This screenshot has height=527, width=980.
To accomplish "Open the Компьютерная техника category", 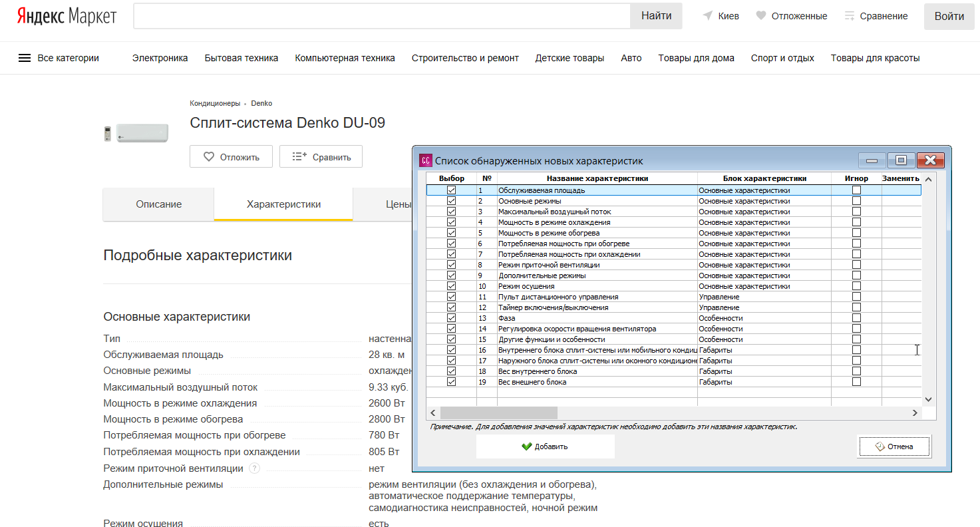I will (345, 58).
